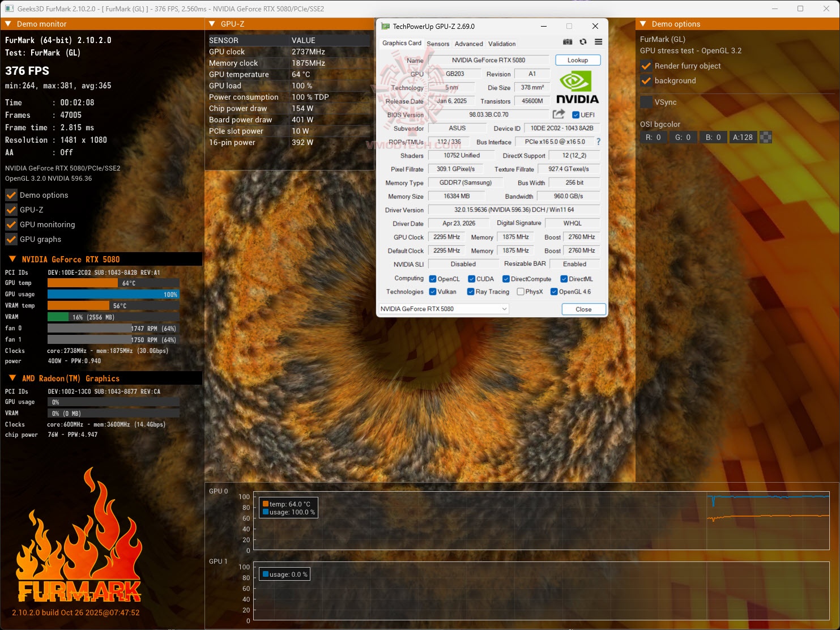Click the GPU-Z refresh icon
The height and width of the screenshot is (630, 840).
(583, 42)
